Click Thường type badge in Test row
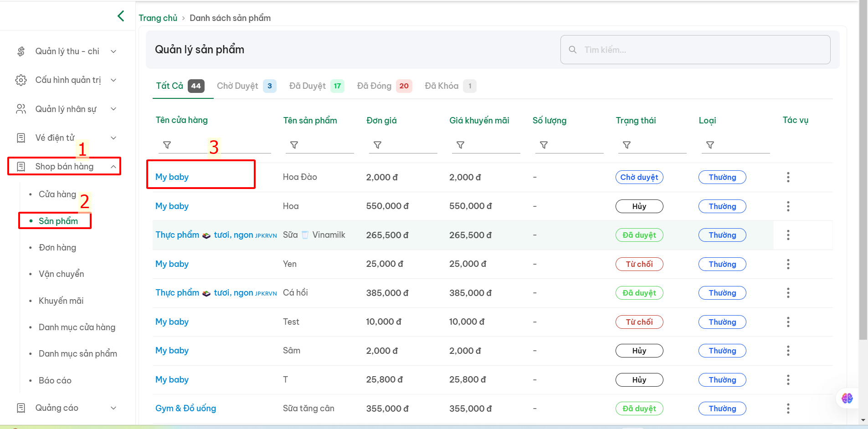This screenshot has width=868, height=429. [722, 322]
